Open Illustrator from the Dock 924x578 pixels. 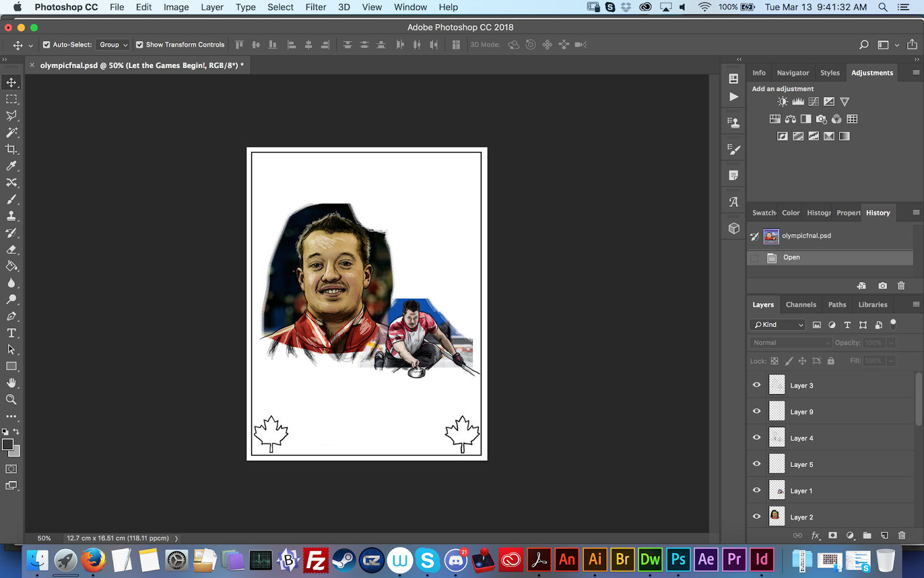pos(595,560)
